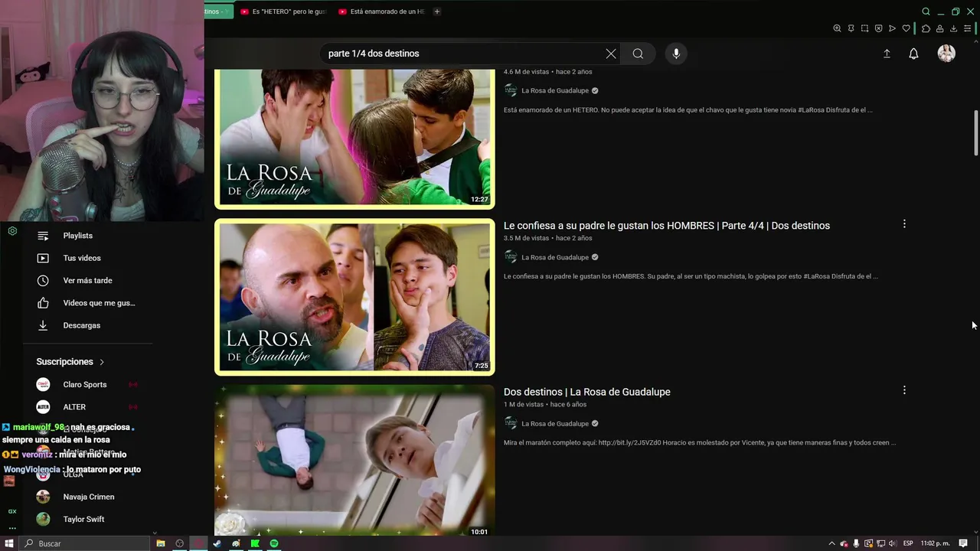The width and height of the screenshot is (980, 551).
Task: Click the thumbs-up liked videos icon
Action: pyautogui.click(x=43, y=303)
